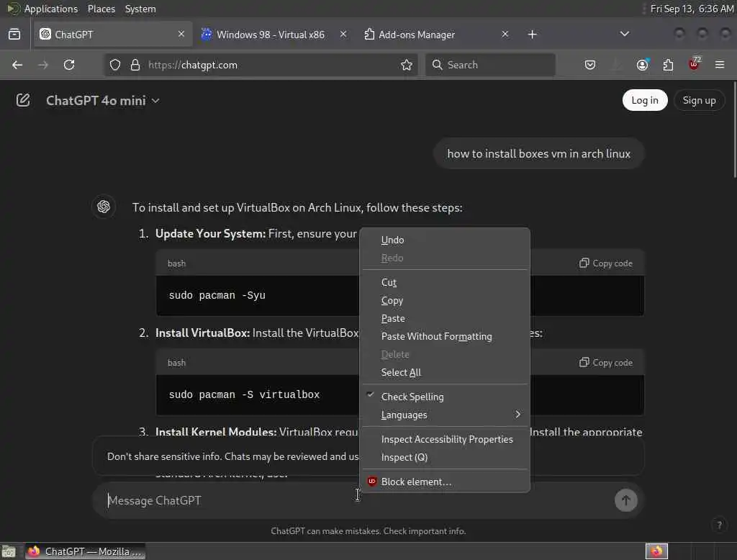Open the extensions puzzle icon

(668, 65)
